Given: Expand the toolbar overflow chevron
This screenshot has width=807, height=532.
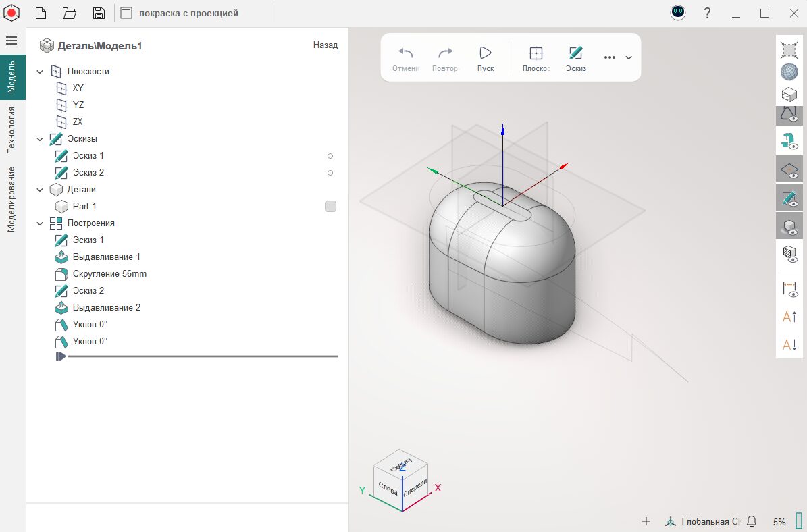Looking at the screenshot, I should 629,58.
